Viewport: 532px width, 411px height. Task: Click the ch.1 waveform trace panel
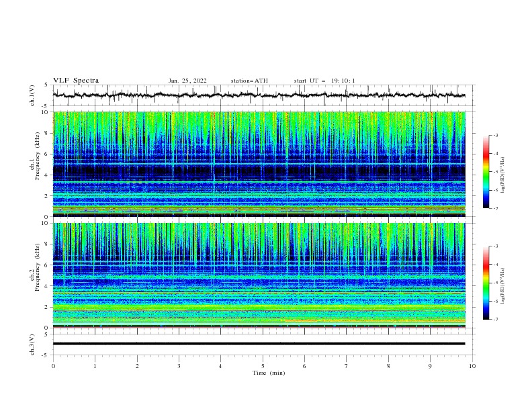(263, 95)
